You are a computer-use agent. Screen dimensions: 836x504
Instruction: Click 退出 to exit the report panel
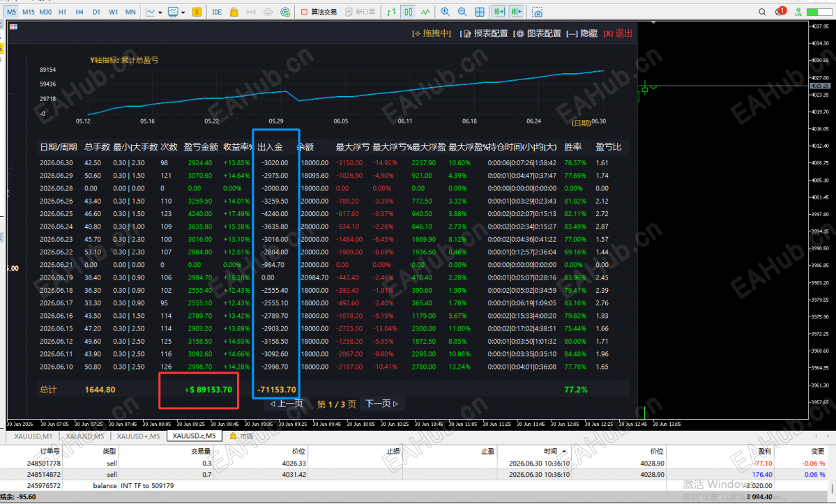(x=618, y=33)
